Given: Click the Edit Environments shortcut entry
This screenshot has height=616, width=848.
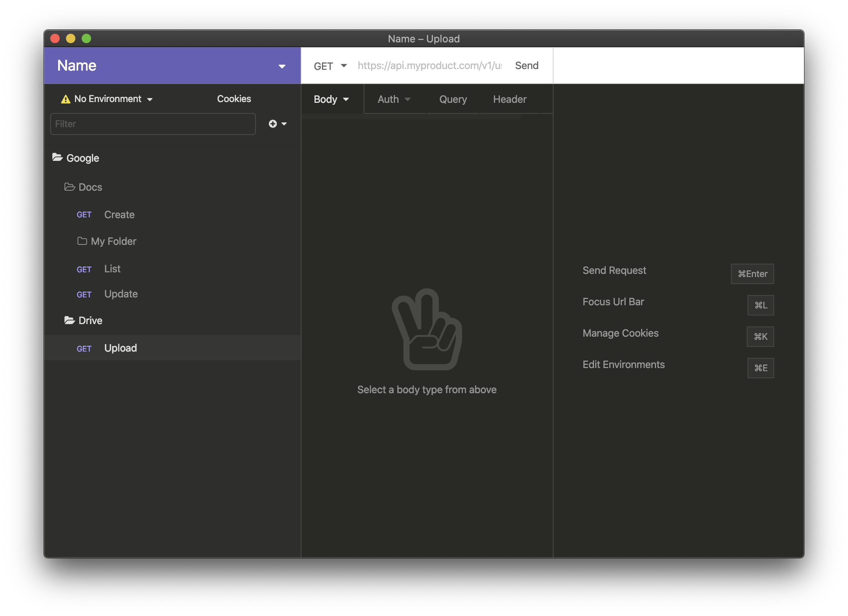Looking at the screenshot, I should point(623,364).
